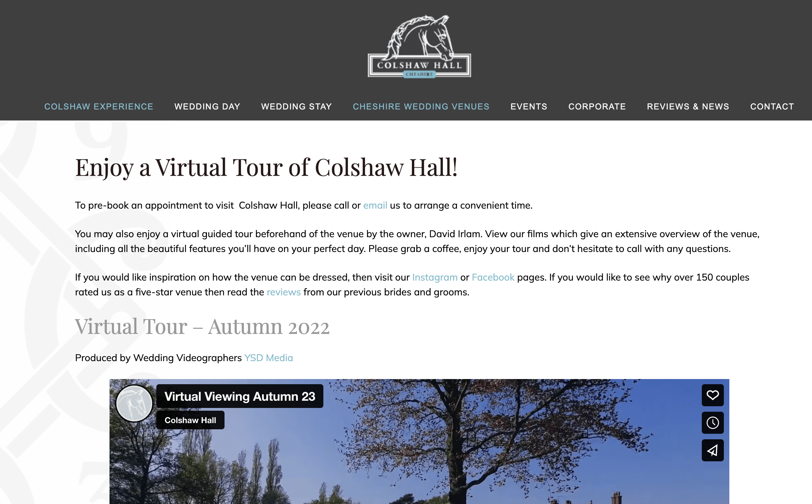Open the WEDDING DAY navigation dropdown
The width and height of the screenshot is (812, 504).
(x=207, y=106)
